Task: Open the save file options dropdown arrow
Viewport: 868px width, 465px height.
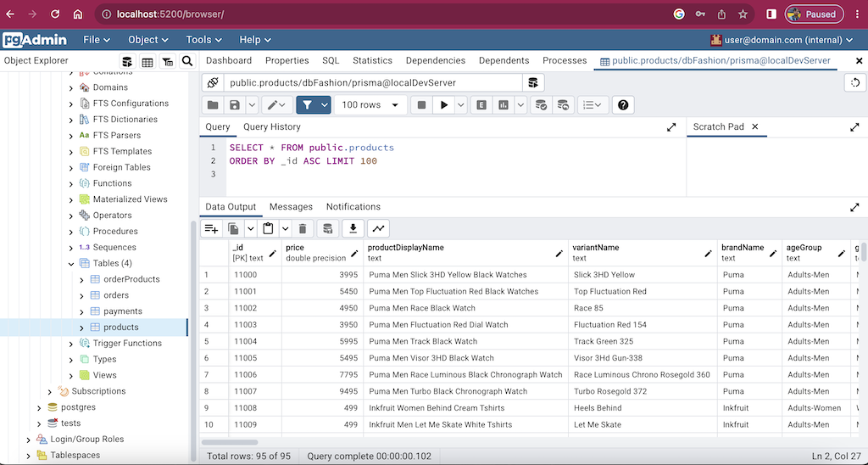Action: click(x=251, y=104)
